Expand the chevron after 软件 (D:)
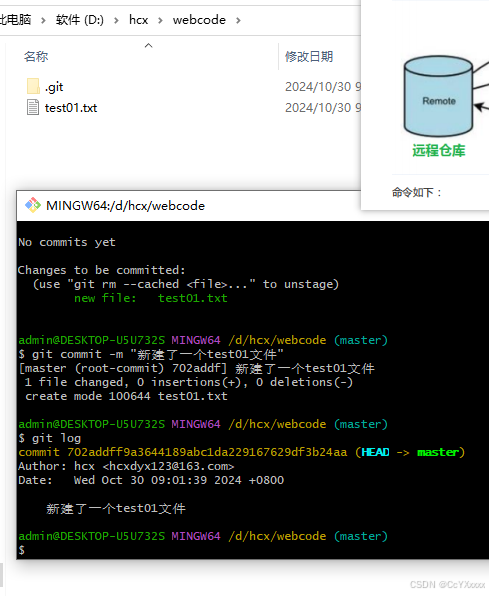The height and width of the screenshot is (596, 489). tap(116, 20)
